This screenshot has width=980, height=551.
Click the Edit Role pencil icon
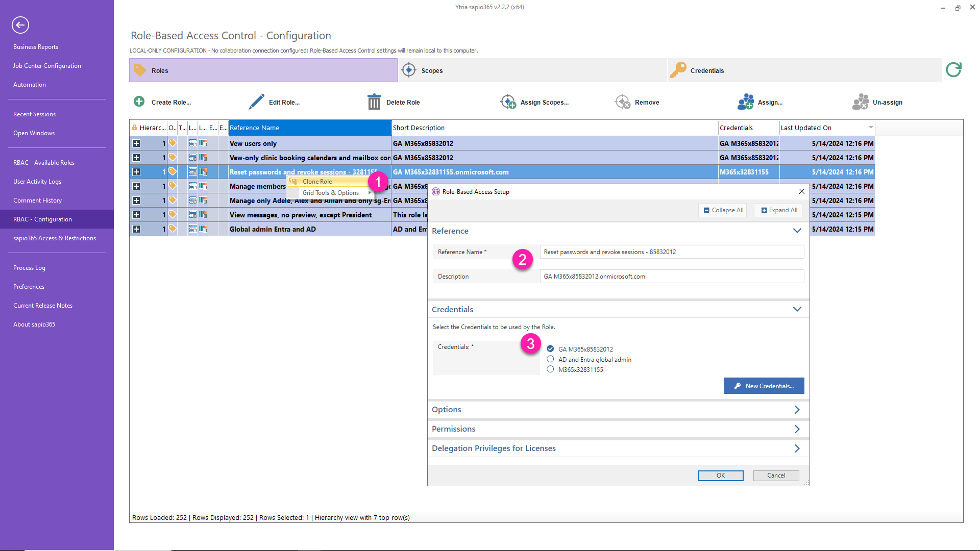tap(256, 102)
